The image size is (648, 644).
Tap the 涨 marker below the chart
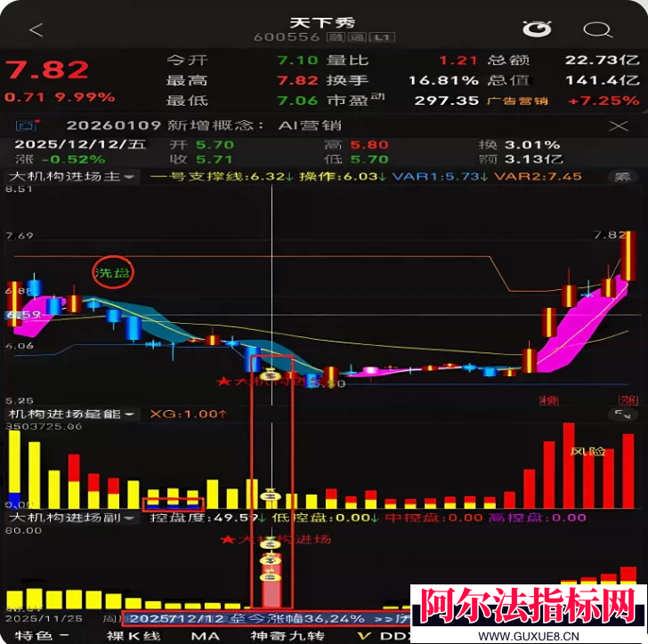pyautogui.click(x=628, y=400)
